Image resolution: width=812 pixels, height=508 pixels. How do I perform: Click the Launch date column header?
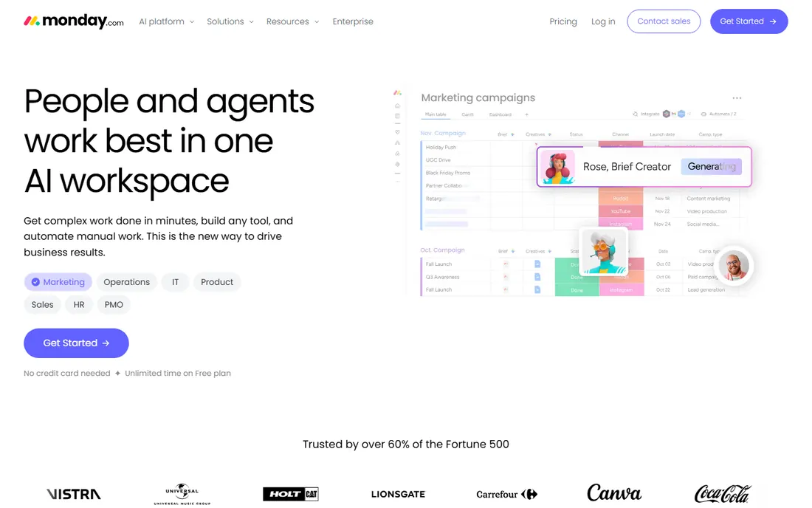click(x=662, y=134)
